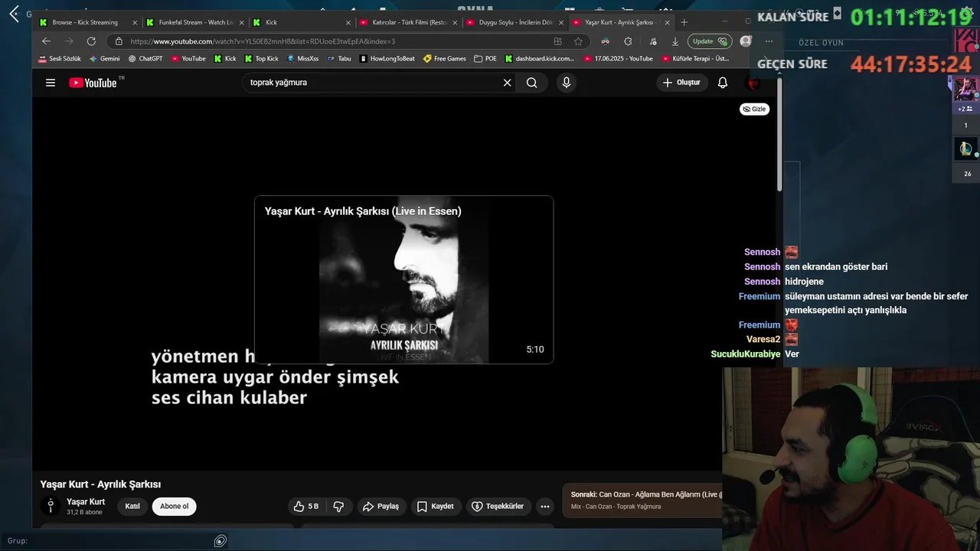Switch to Katırcılar - Türk Filmi tab
This screenshot has width=980, height=551.
point(407,22)
